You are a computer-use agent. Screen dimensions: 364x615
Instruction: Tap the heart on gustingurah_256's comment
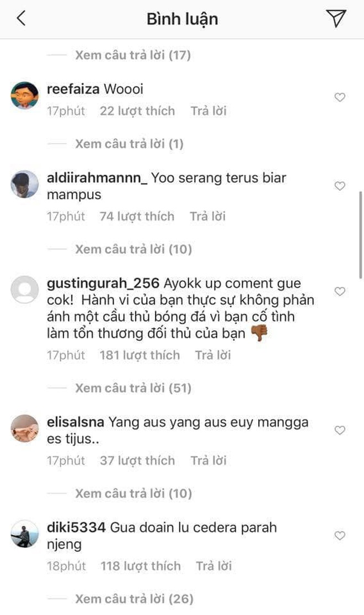tap(340, 291)
